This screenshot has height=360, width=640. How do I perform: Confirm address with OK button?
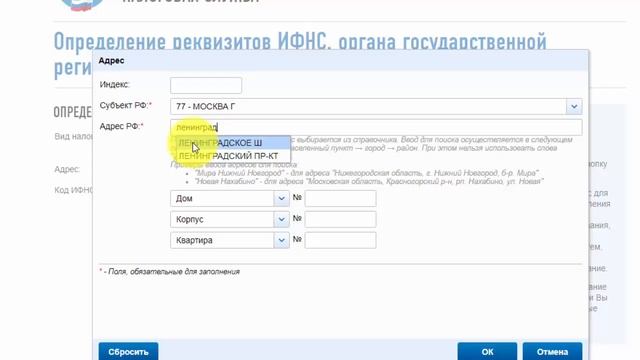coord(487,351)
